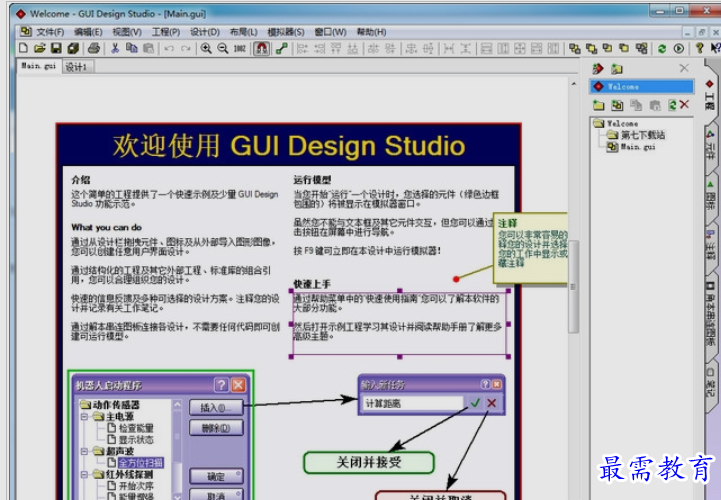Click the Save All toolbar icon
This screenshot has height=500, width=721.
click(x=73, y=48)
